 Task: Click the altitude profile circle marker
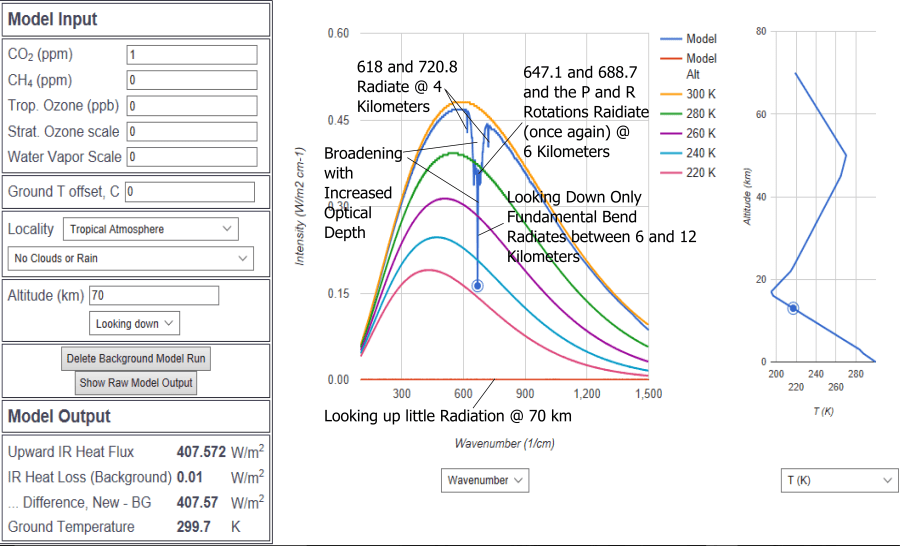point(793,308)
